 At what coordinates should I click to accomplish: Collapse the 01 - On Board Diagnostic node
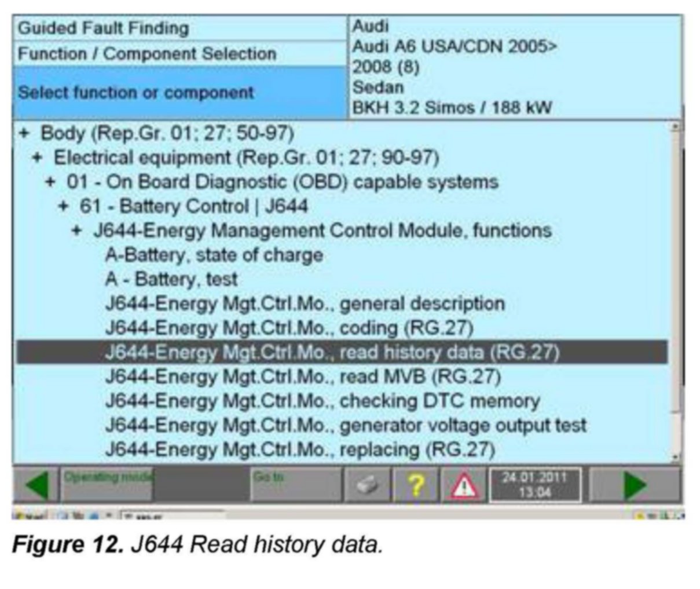coord(50,182)
